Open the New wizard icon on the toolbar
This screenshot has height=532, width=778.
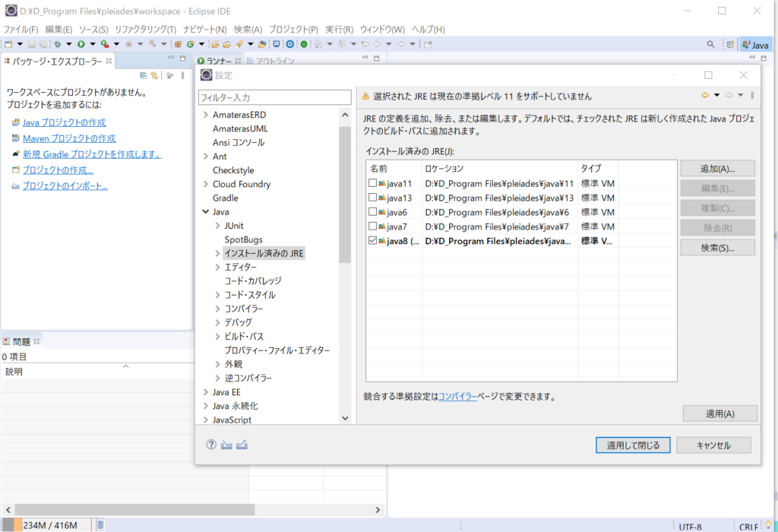(9, 44)
